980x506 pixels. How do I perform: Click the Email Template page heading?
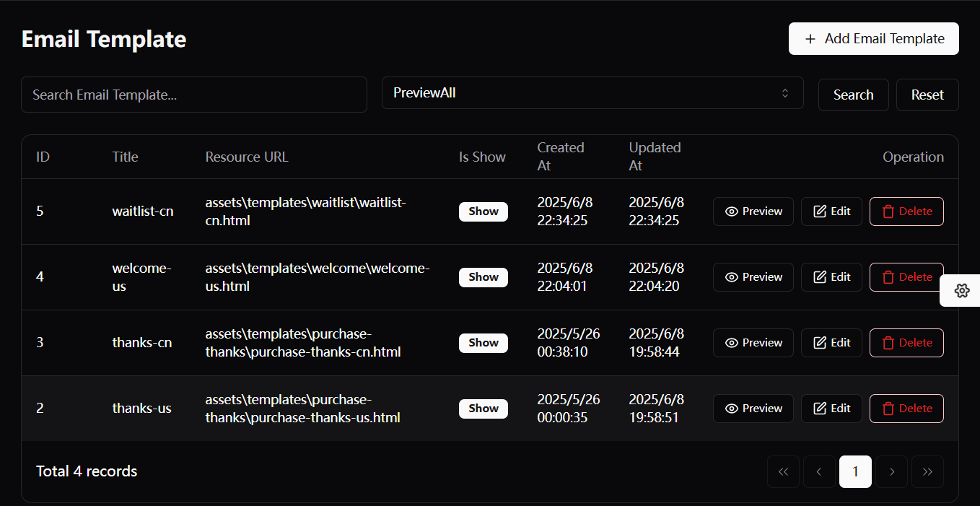(104, 39)
